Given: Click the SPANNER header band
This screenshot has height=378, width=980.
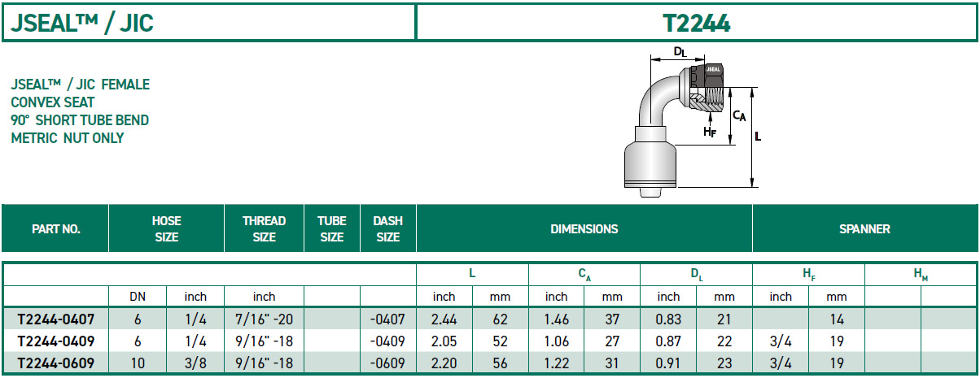Looking at the screenshot, I should (864, 229).
